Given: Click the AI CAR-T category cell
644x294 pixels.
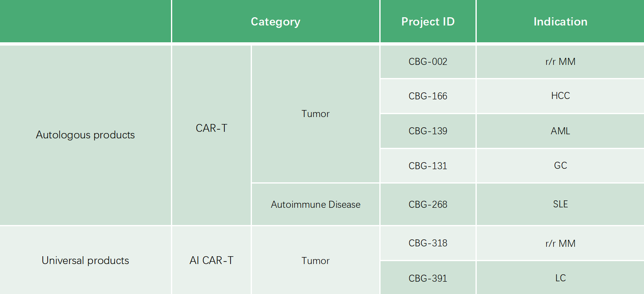Looking at the screenshot, I should click(x=211, y=260).
